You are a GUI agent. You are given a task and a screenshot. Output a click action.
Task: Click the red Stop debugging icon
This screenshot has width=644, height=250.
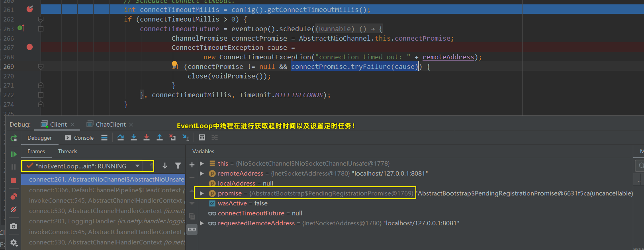pyautogui.click(x=14, y=180)
